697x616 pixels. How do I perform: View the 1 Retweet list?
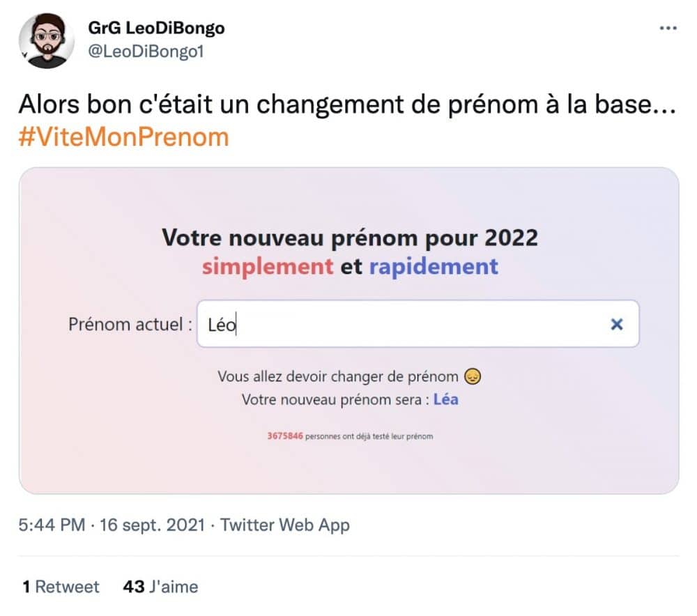click(x=61, y=587)
